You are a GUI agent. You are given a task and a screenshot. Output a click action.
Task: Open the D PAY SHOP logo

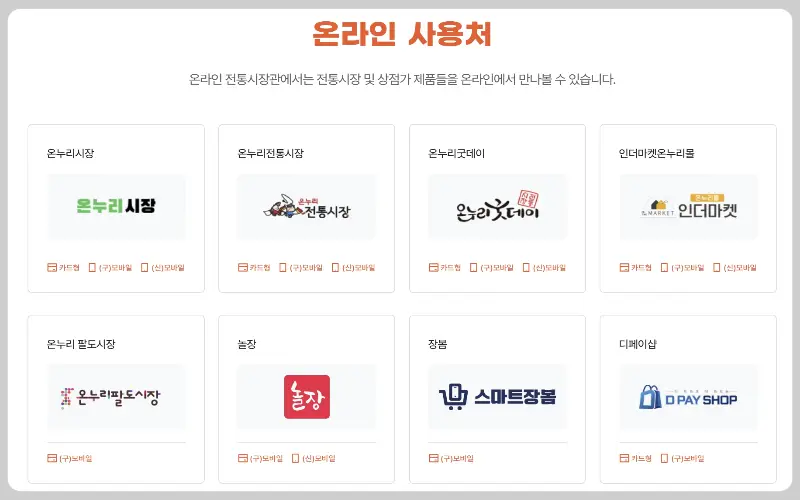pos(688,397)
